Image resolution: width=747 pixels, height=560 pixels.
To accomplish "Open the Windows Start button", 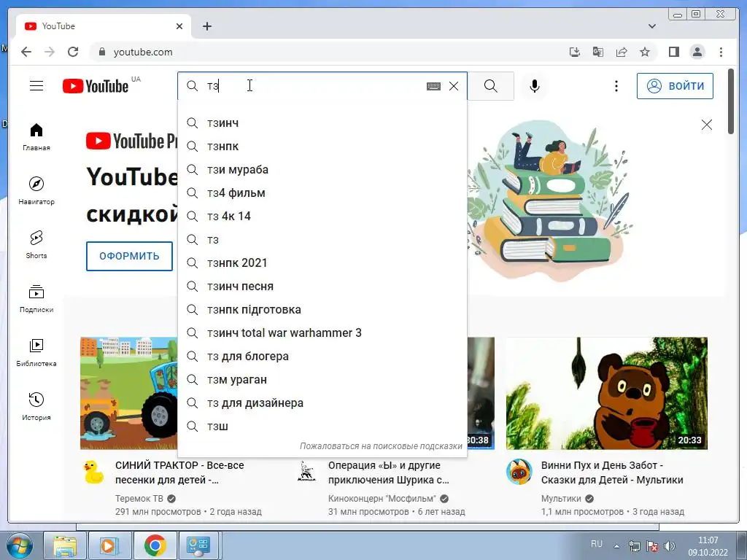I will [x=19, y=545].
